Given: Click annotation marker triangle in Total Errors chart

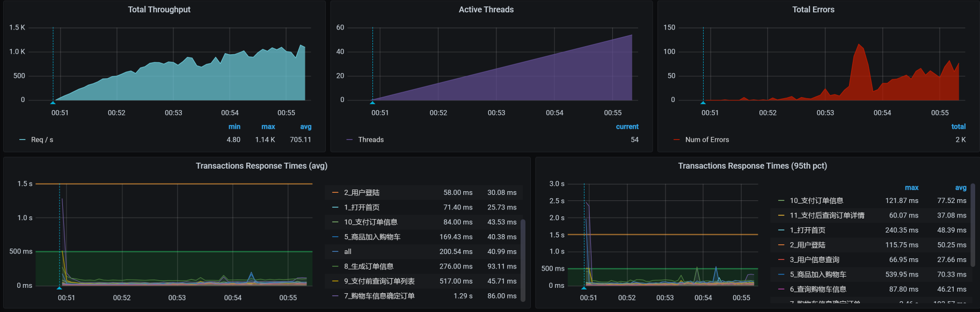Looking at the screenshot, I should pyautogui.click(x=703, y=102).
